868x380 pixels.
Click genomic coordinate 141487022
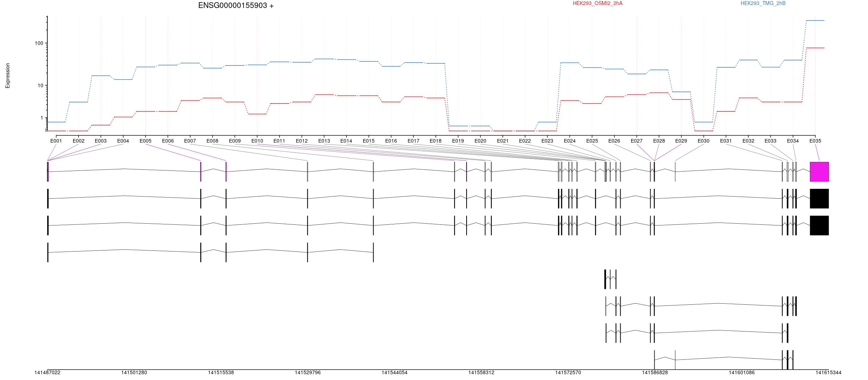[x=47, y=372]
